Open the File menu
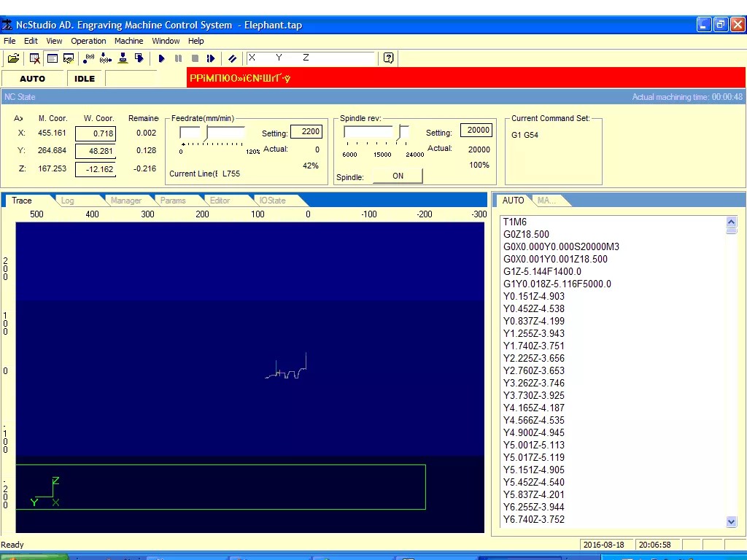The image size is (747, 560). tap(9, 41)
